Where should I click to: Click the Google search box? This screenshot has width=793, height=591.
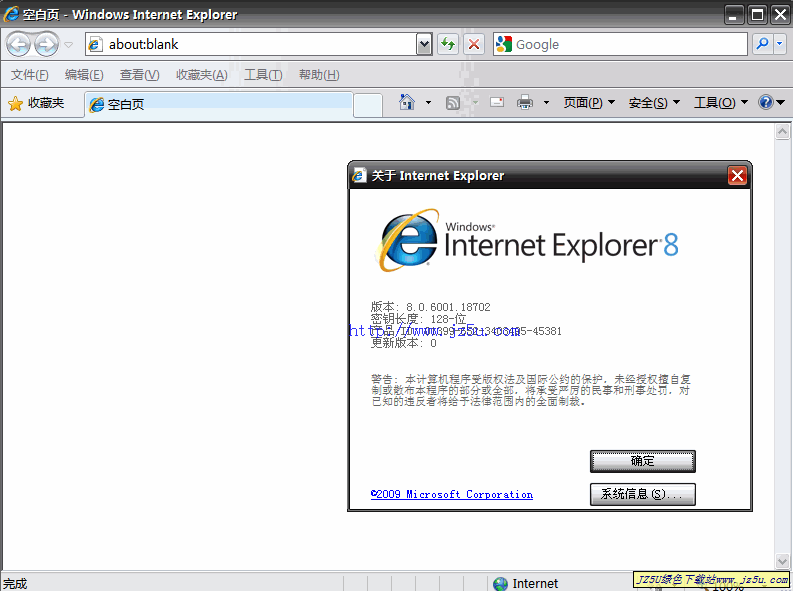coord(620,44)
